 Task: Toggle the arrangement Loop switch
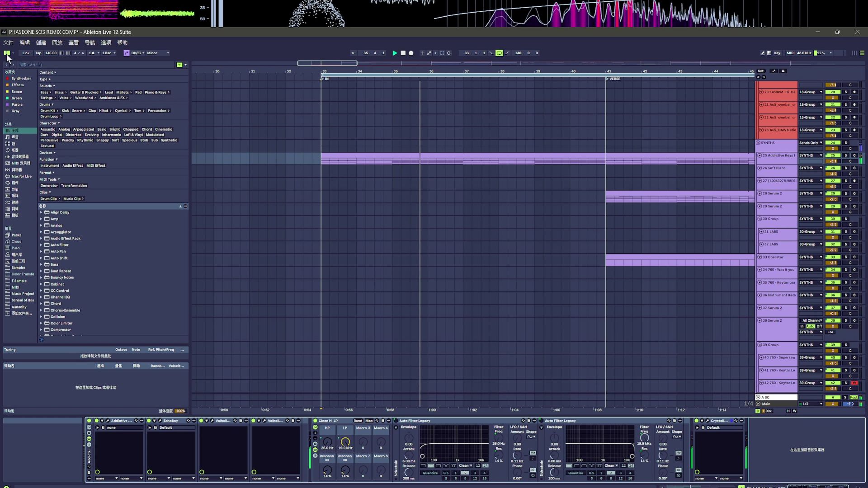499,53
